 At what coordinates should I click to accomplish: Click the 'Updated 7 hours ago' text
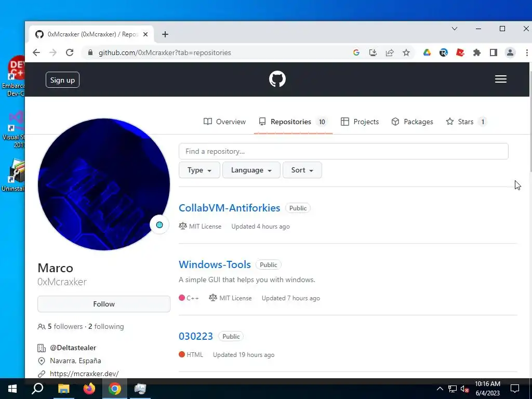[291, 298]
